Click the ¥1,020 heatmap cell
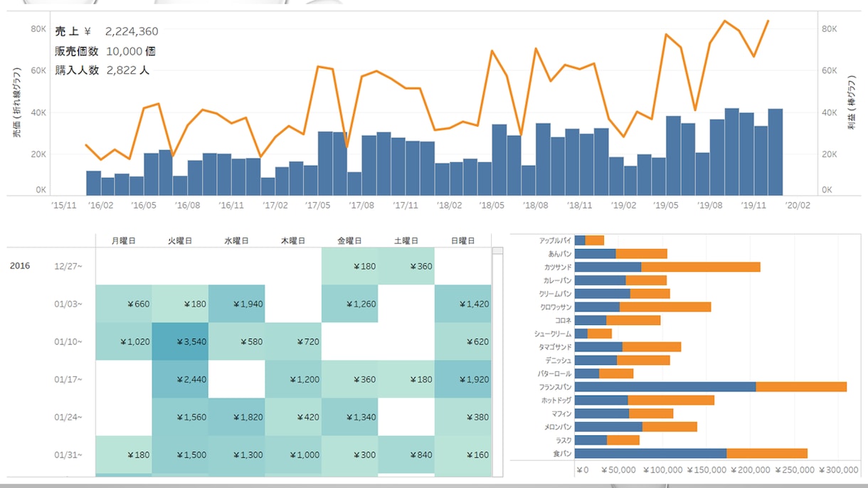The width and height of the screenshot is (868, 488). [124, 341]
